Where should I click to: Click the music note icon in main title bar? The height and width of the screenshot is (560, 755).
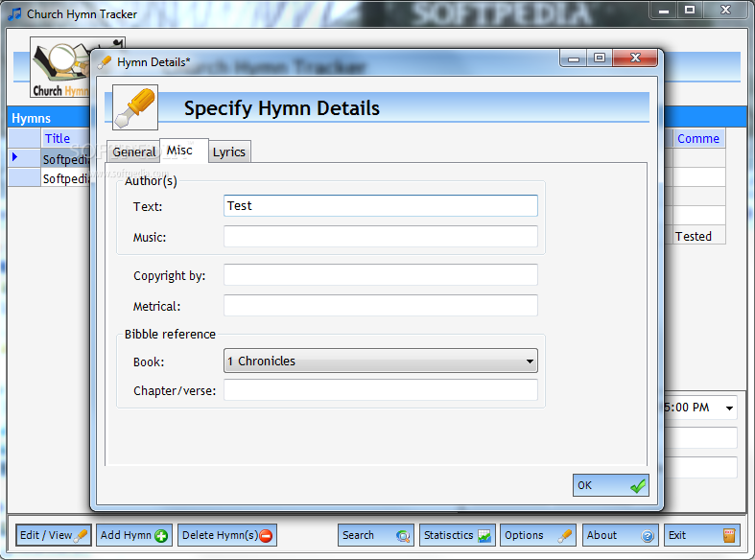click(x=15, y=14)
